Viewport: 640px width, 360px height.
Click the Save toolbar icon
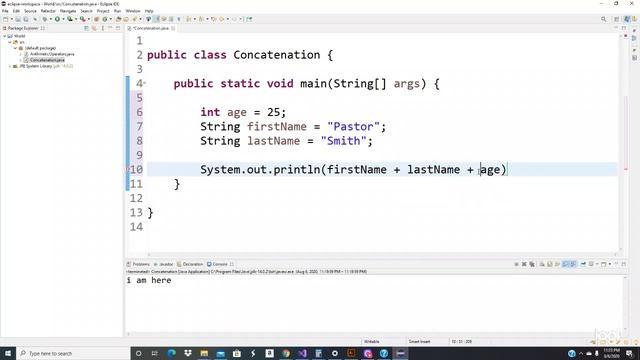click(18, 19)
